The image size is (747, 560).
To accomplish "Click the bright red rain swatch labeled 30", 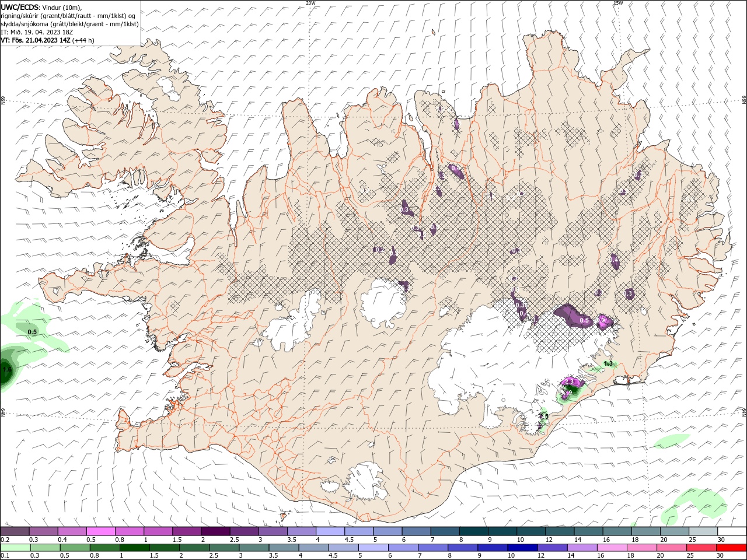I will 732,548.
